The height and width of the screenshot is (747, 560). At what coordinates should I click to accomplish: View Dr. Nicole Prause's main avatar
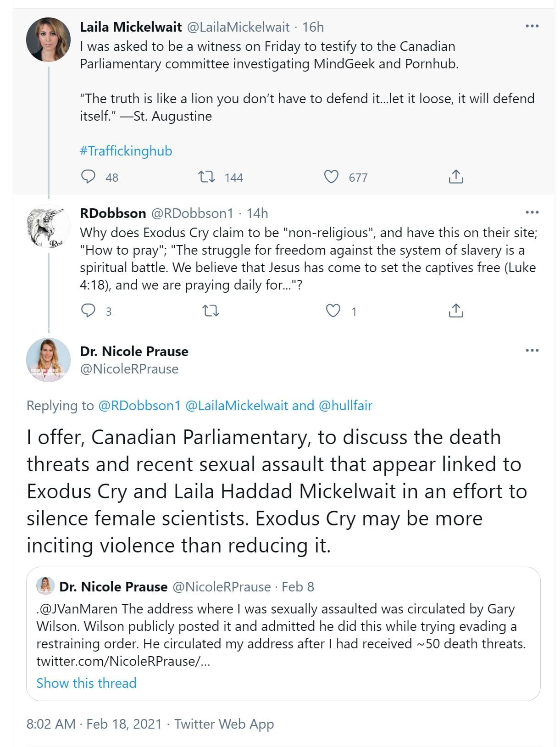49,360
